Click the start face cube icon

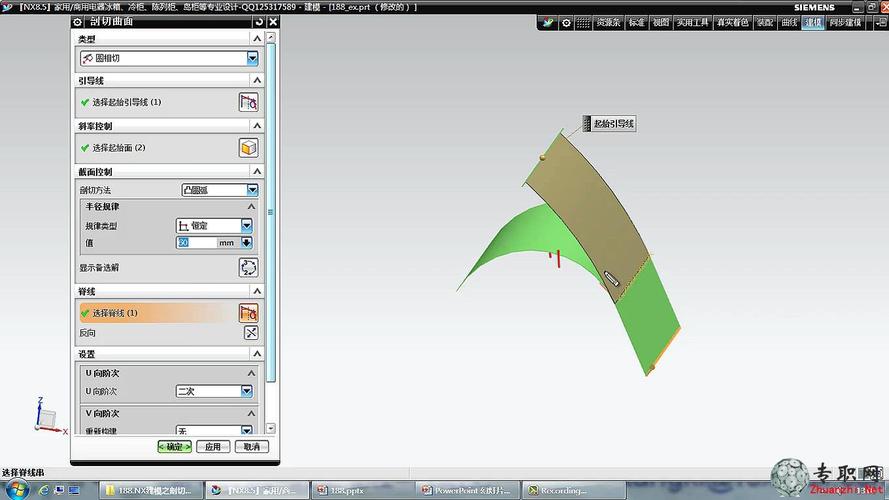pos(248,148)
